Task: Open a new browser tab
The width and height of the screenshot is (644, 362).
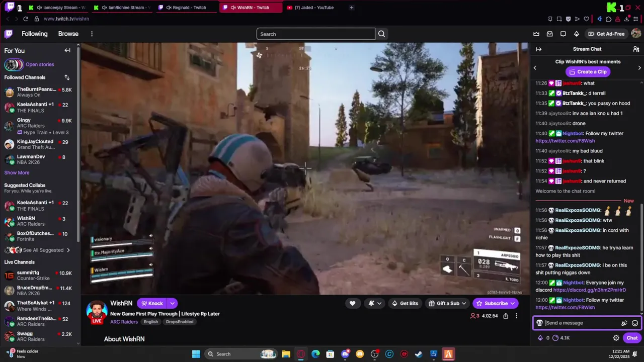Action: (x=351, y=8)
